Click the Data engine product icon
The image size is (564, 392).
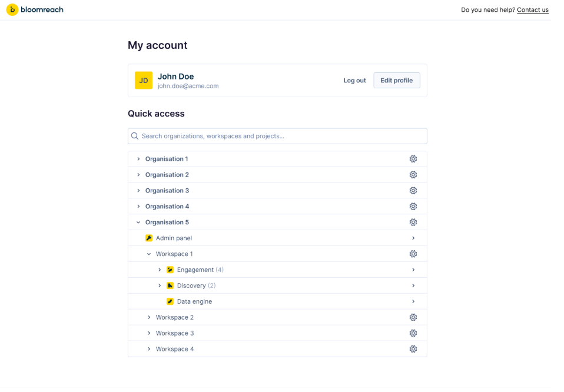pos(170,301)
